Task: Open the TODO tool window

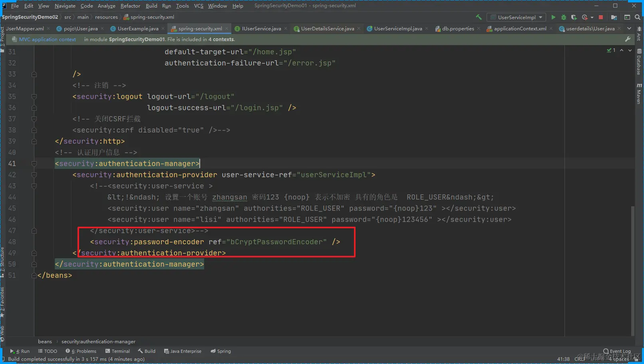Action: click(x=48, y=351)
